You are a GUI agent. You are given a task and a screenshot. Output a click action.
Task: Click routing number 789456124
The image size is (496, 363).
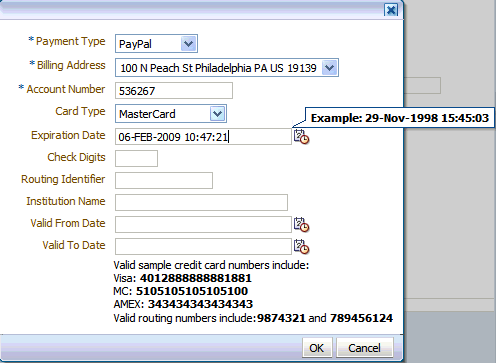coord(361,318)
